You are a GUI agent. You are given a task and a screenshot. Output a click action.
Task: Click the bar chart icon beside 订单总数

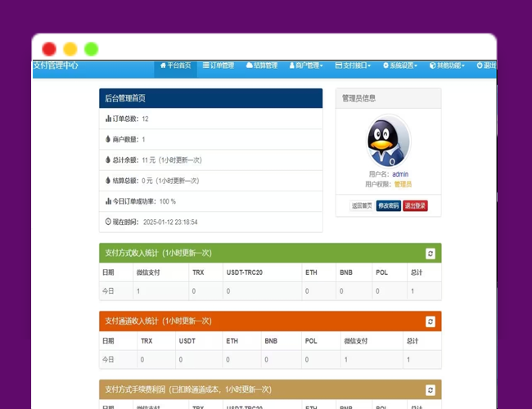point(108,119)
